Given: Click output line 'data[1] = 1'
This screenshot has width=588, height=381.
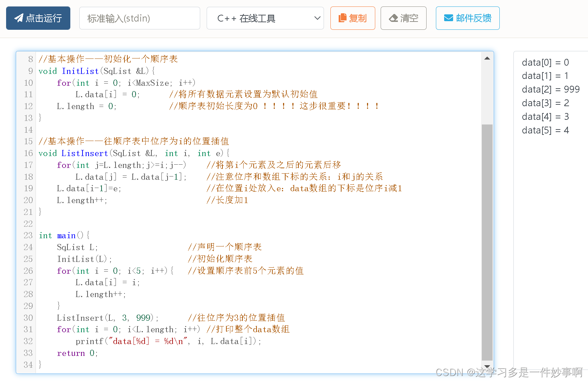Looking at the screenshot, I should point(545,76).
